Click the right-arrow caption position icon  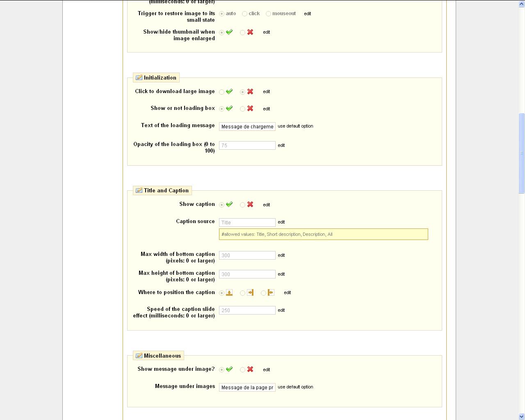click(x=250, y=292)
